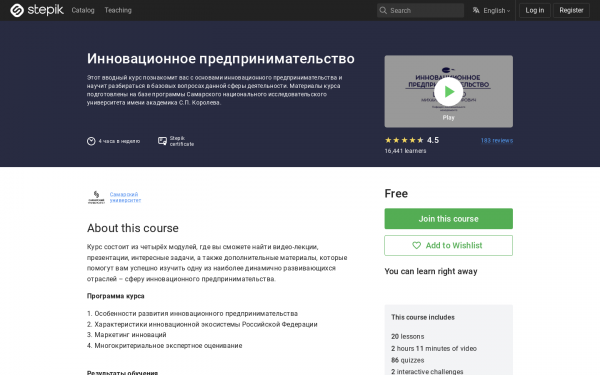Viewport: 600px width, 375px height.
Task: Open the course video thumbnail
Action: pos(448,91)
